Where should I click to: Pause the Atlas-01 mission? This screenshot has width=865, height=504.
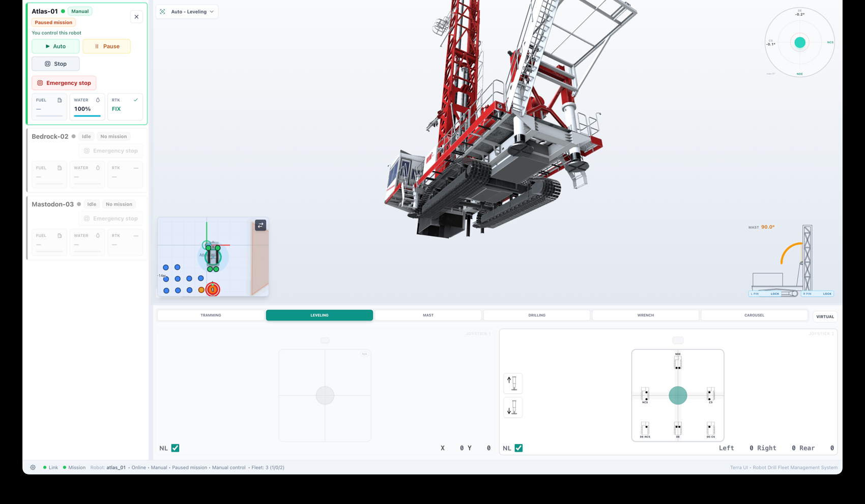click(x=107, y=46)
